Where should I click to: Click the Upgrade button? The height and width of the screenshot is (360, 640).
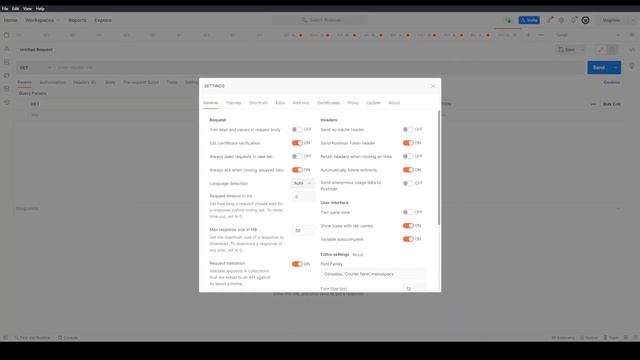(x=611, y=20)
